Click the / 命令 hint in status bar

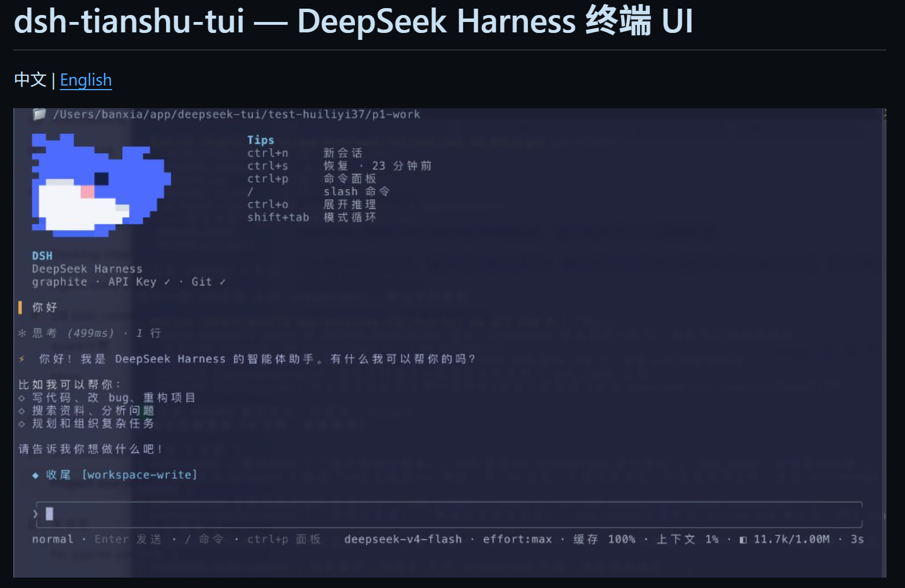pos(204,539)
